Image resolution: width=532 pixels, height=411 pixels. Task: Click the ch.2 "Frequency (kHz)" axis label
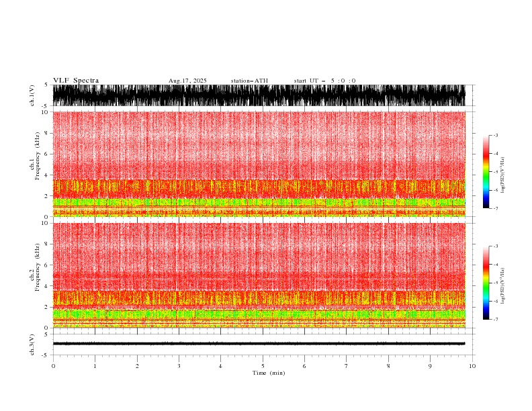(38, 267)
